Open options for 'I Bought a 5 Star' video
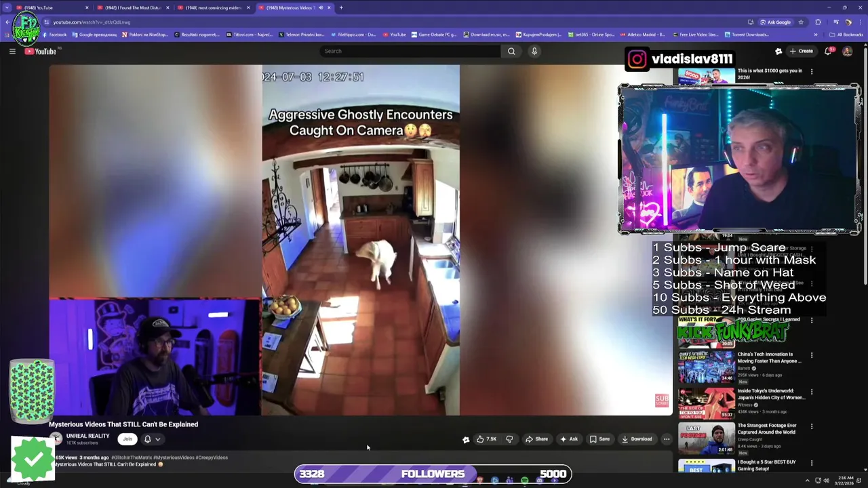The width and height of the screenshot is (868, 488). 812,463
